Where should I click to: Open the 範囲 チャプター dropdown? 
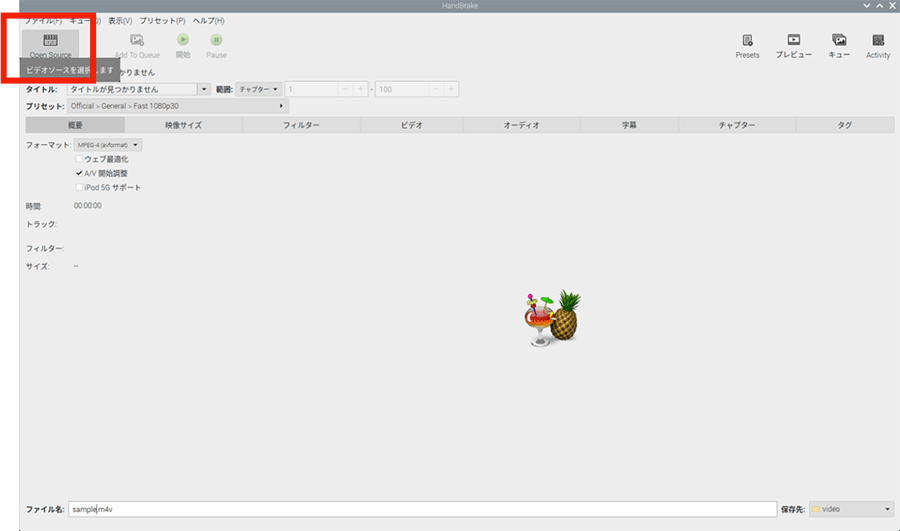pyautogui.click(x=258, y=90)
